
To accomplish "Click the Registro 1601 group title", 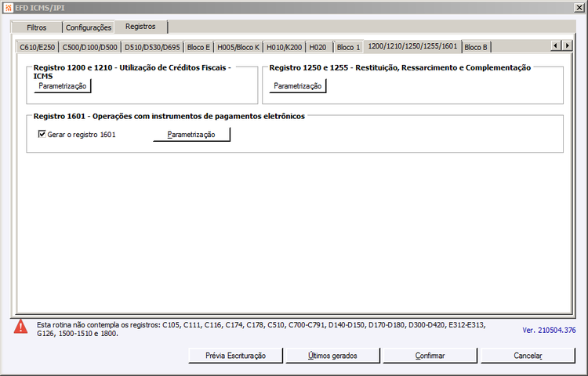I will point(169,116).
